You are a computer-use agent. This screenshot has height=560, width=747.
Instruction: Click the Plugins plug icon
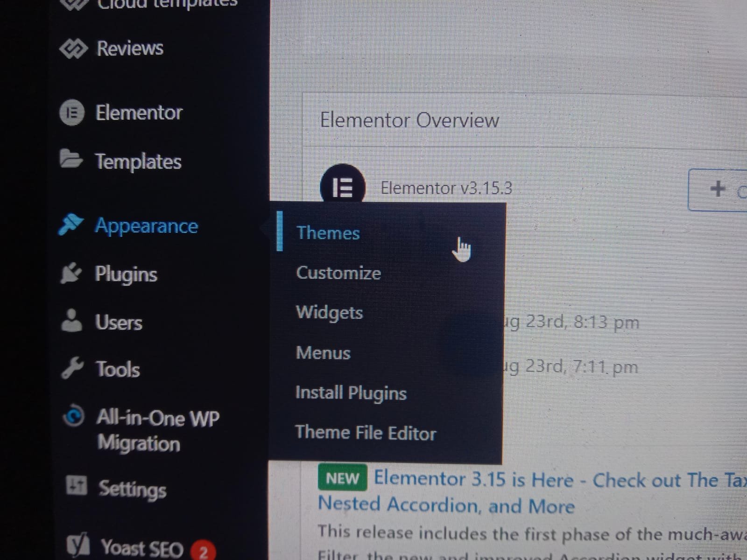click(x=71, y=273)
